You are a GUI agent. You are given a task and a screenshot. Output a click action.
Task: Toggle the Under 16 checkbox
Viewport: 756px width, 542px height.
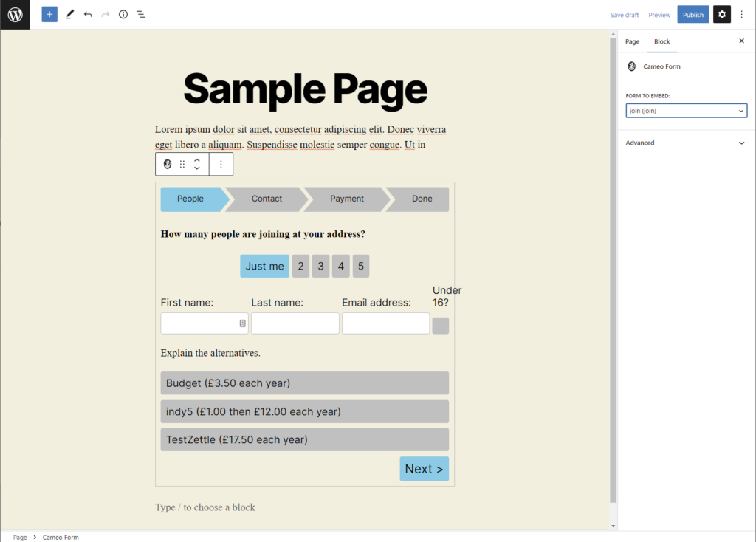440,326
